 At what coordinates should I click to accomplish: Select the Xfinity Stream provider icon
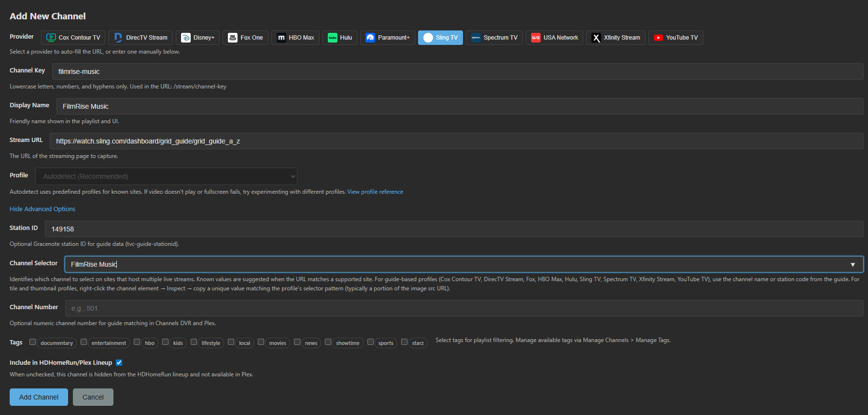pos(596,38)
